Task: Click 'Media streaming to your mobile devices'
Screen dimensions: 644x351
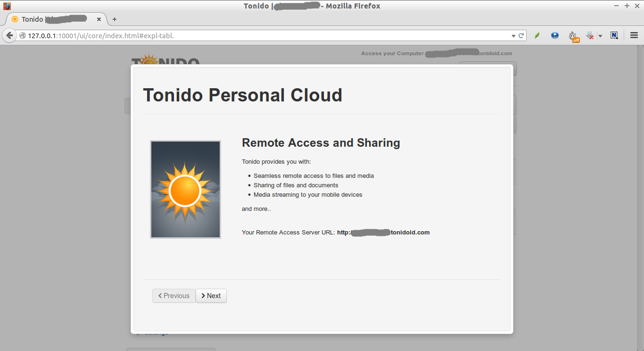Action: click(308, 195)
